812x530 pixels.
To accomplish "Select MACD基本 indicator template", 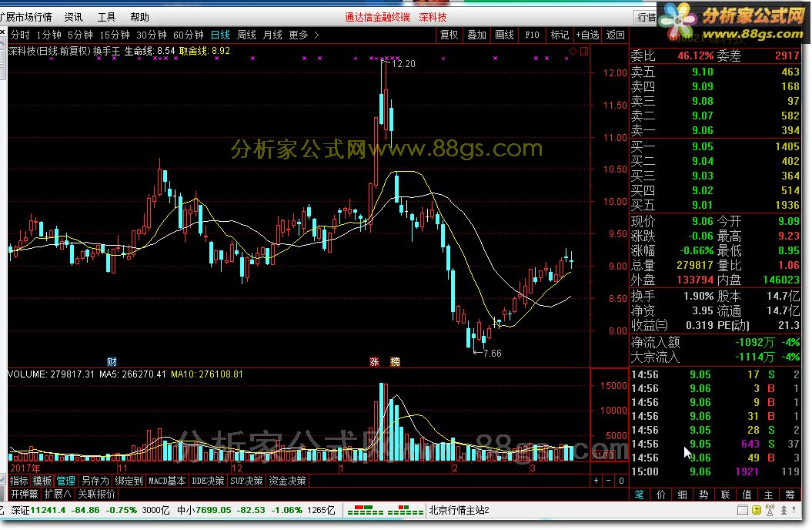I will 167,481.
